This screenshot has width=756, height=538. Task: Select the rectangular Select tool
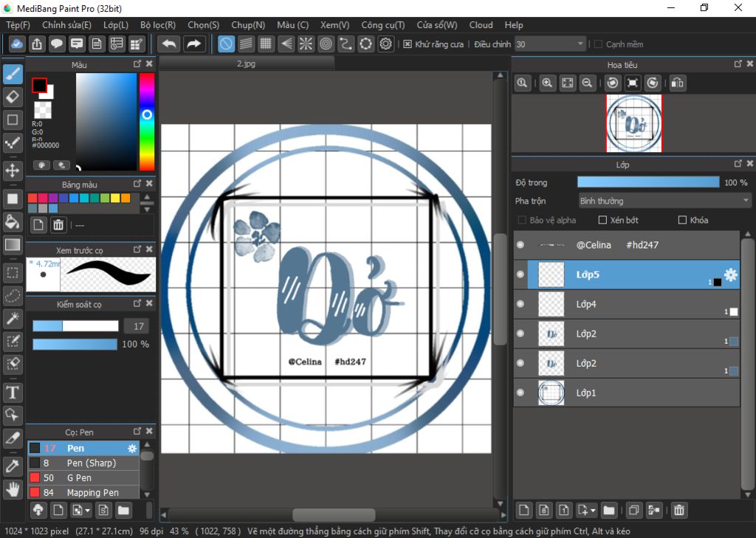tap(13, 273)
